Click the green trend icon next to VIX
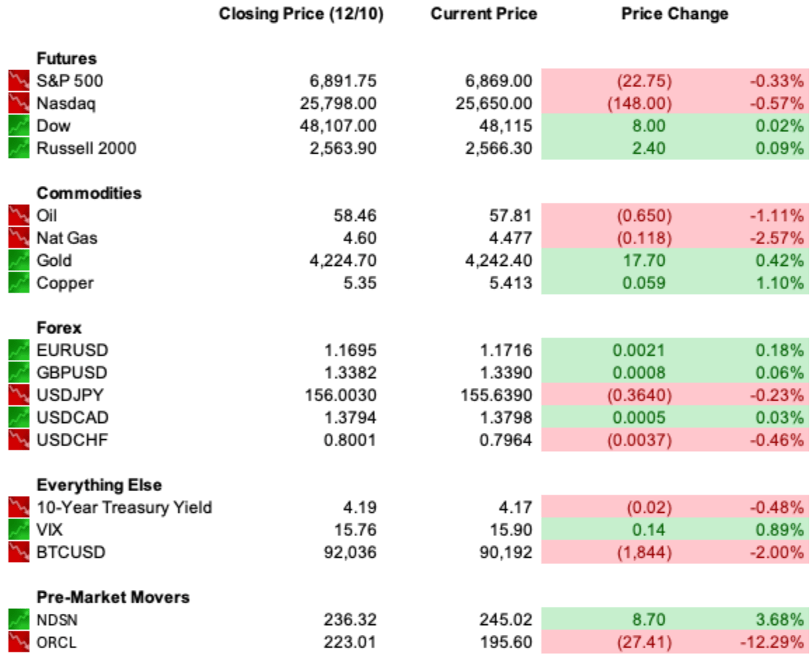812x658 pixels. (19, 530)
